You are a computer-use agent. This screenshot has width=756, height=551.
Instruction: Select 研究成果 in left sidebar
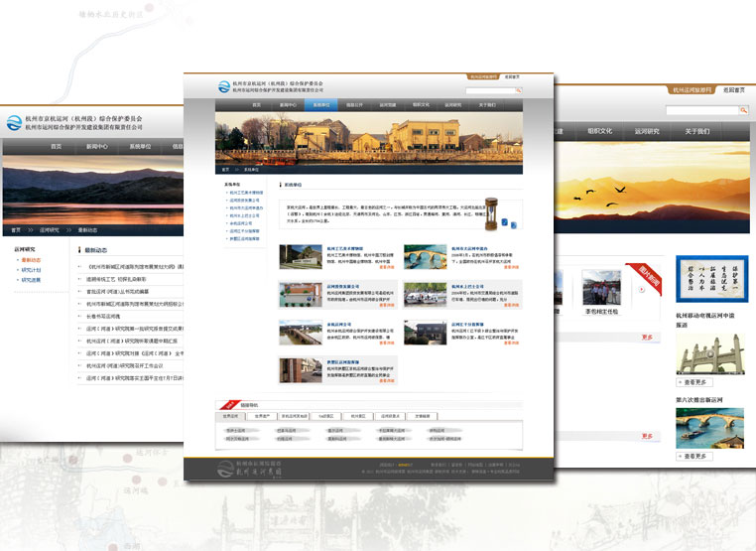pyautogui.click(x=31, y=280)
